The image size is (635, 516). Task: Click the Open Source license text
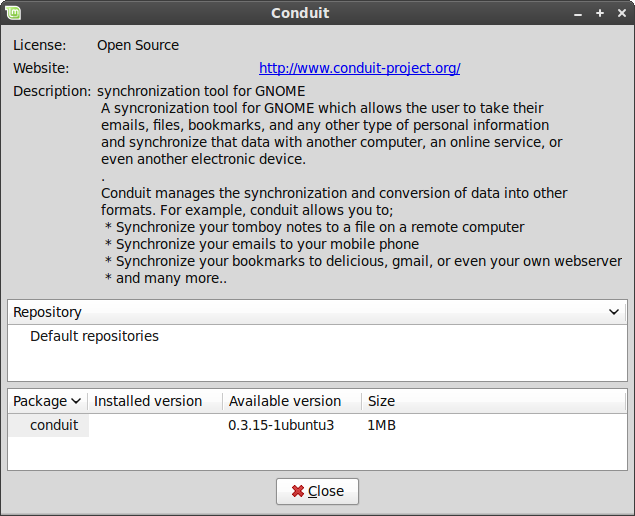(138, 45)
